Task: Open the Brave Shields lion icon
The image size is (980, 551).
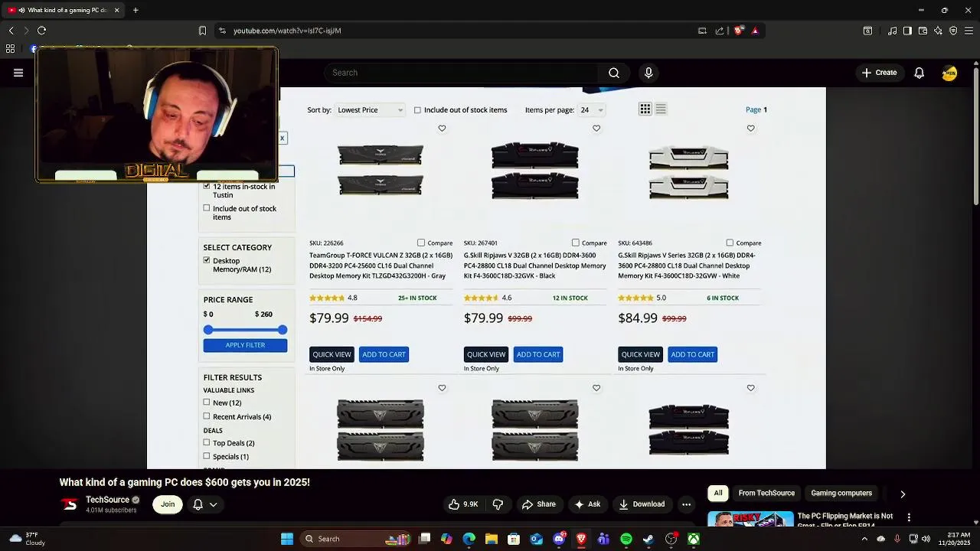Action: (738, 31)
